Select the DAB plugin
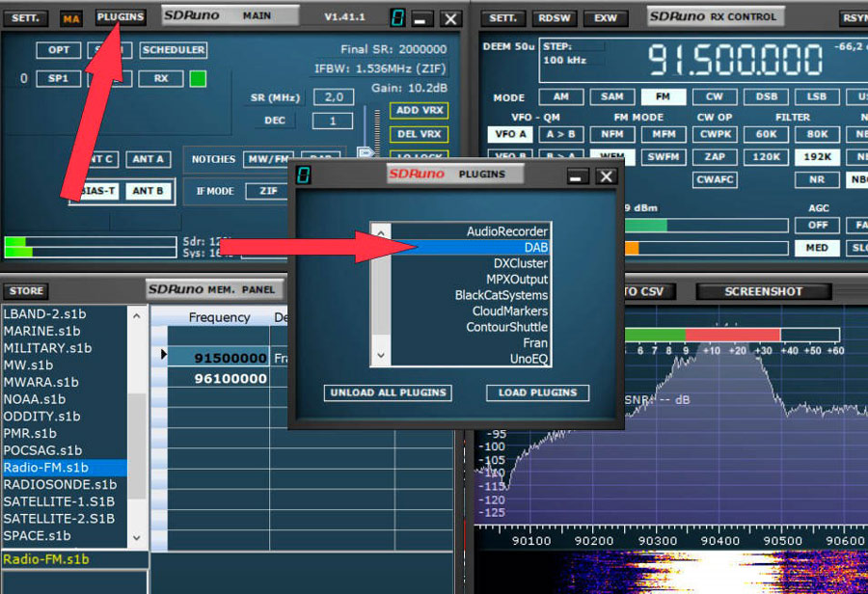The height and width of the screenshot is (594, 868). coord(471,248)
